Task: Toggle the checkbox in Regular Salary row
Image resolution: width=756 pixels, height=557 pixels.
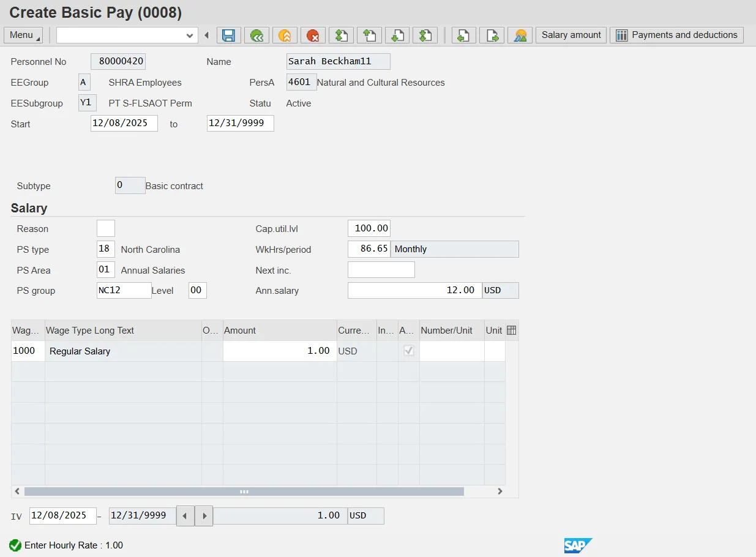Action: [x=408, y=351]
